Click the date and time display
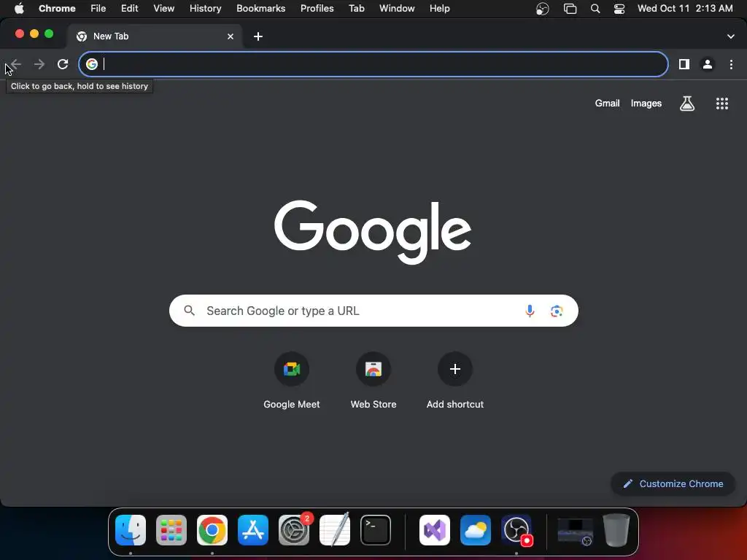747x560 pixels. [x=684, y=8]
